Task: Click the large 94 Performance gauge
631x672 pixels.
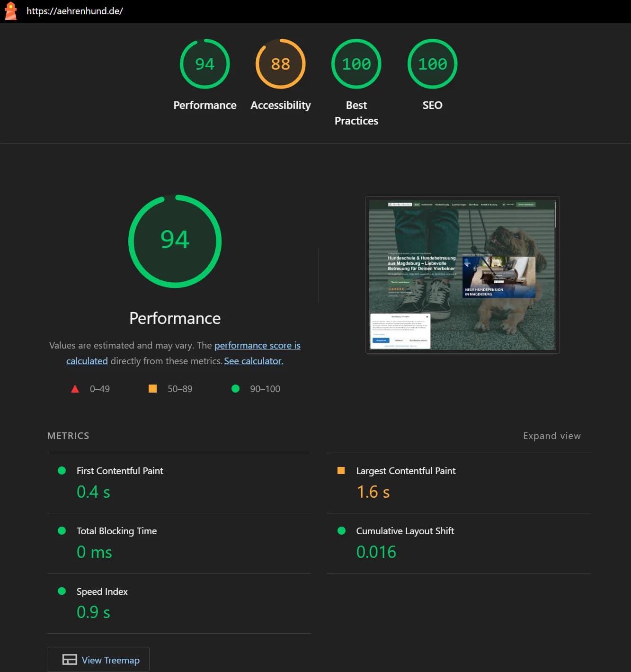Action: click(175, 241)
